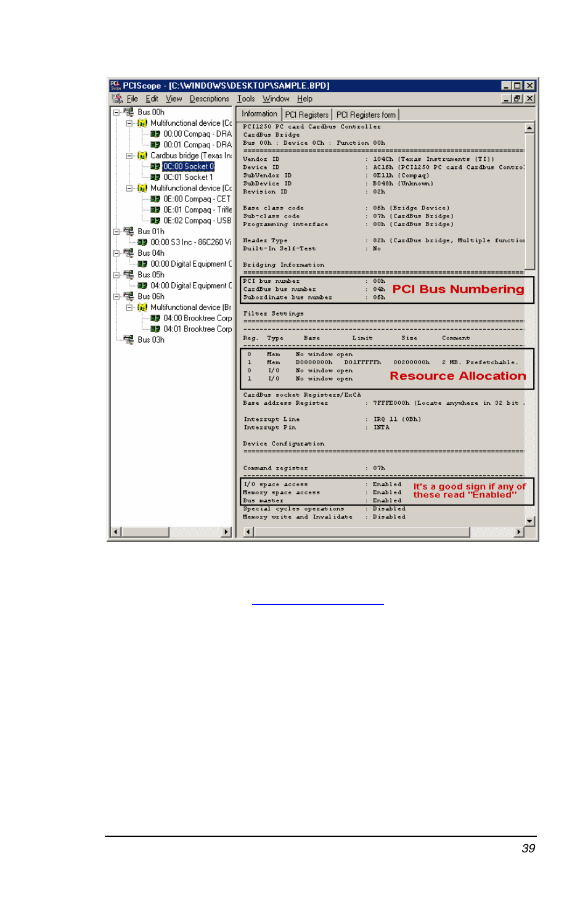Switch to the PCI Registers form tab

coord(366,115)
